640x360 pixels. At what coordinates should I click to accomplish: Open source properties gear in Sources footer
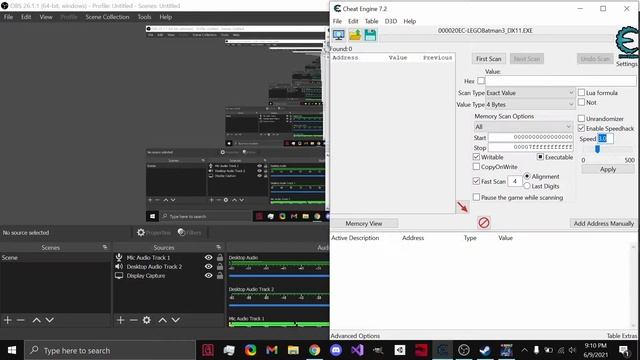(147, 320)
